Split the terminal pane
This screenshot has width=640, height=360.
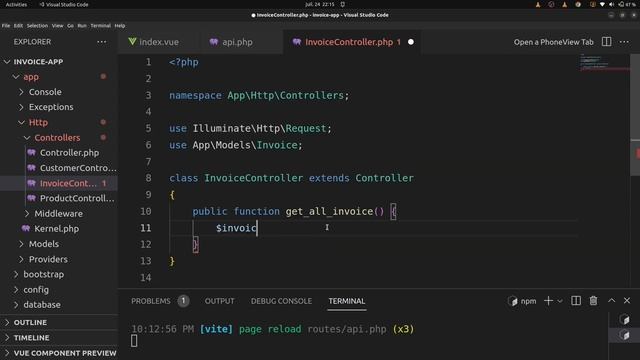pyautogui.click(x=576, y=301)
